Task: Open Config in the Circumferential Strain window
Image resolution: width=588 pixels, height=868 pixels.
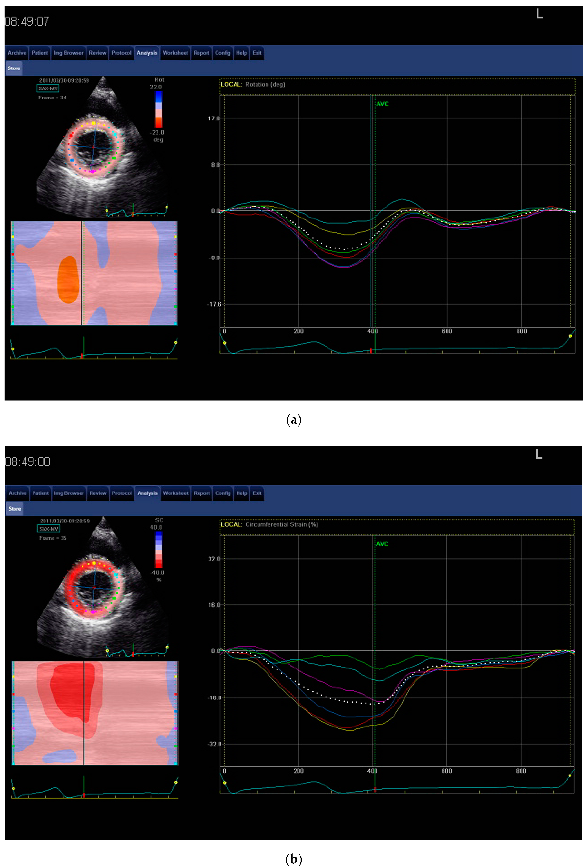Action: (223, 493)
